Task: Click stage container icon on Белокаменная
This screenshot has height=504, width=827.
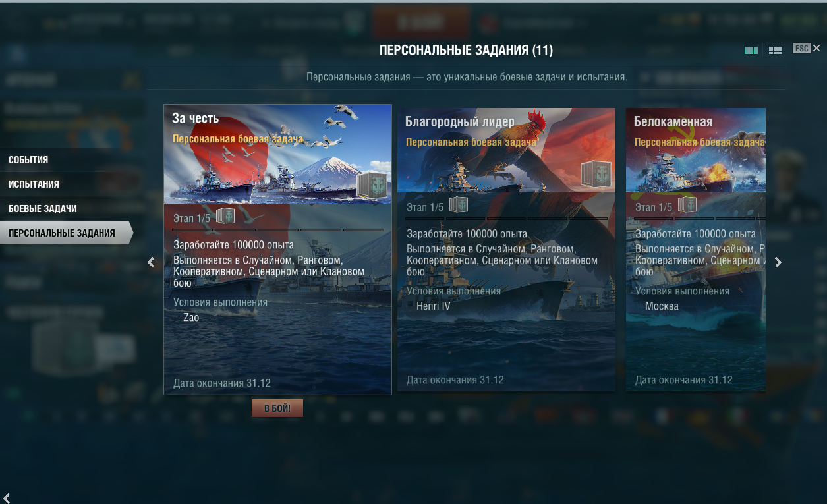Action: (687, 205)
